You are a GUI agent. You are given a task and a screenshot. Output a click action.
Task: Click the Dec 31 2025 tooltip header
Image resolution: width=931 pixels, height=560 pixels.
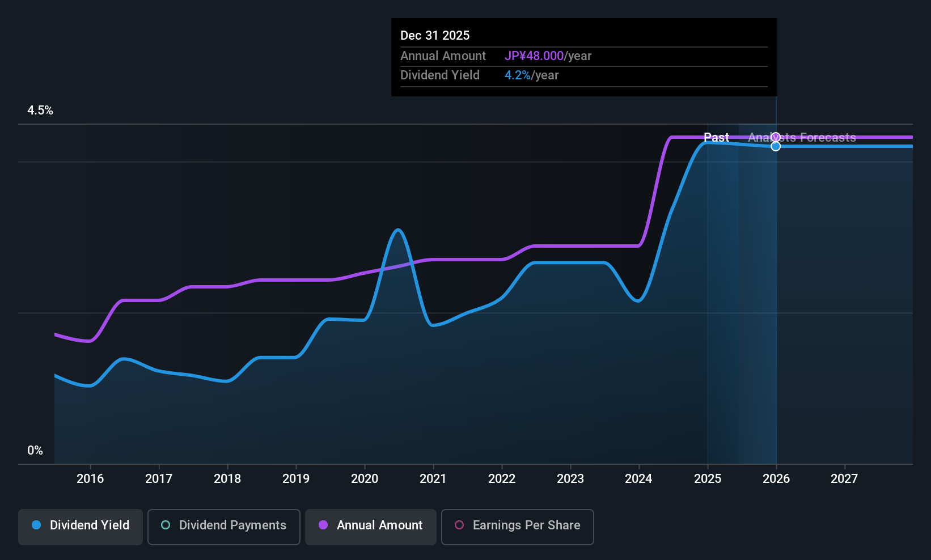click(x=435, y=35)
